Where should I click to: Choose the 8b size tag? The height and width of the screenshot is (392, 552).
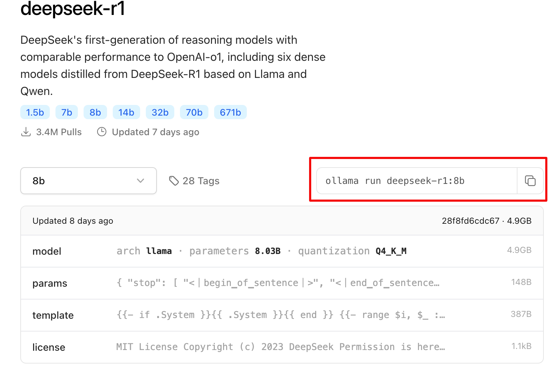click(95, 112)
